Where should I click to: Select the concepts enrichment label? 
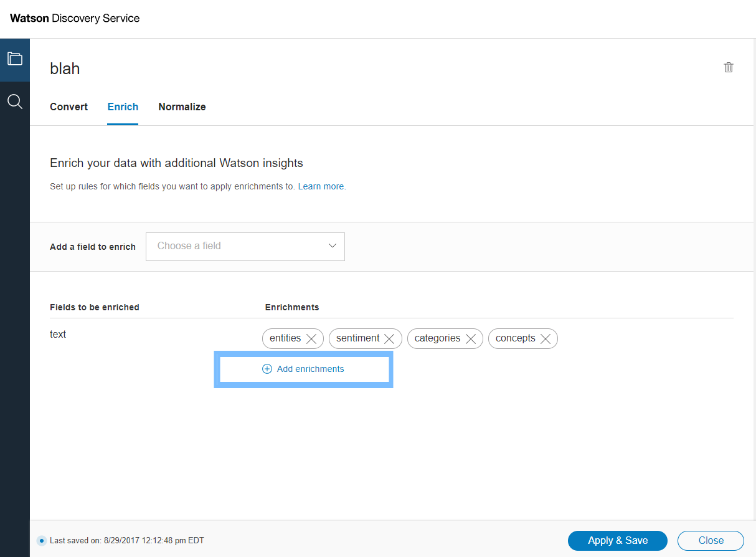[x=516, y=338]
